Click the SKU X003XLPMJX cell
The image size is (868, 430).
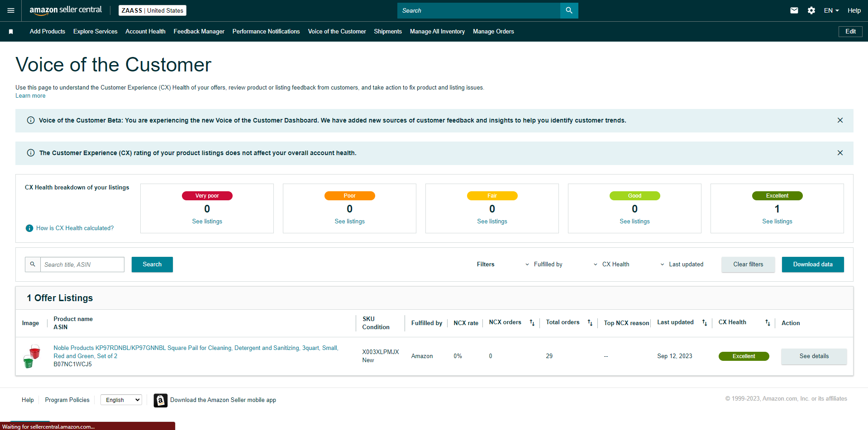[x=381, y=352]
